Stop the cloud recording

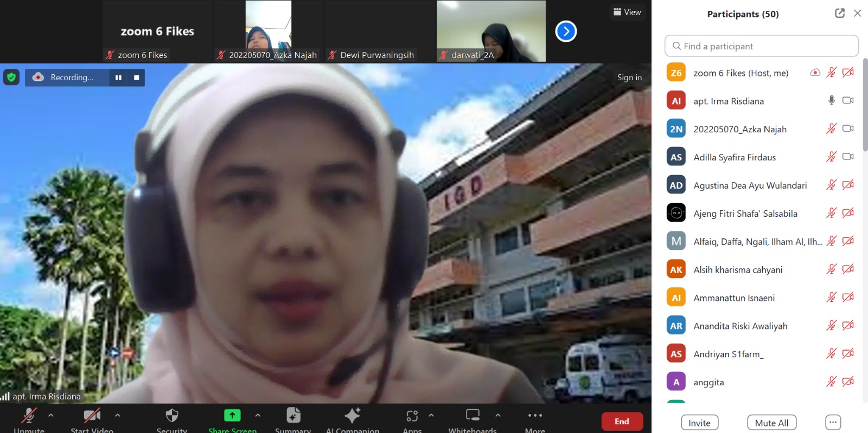pyautogui.click(x=136, y=77)
